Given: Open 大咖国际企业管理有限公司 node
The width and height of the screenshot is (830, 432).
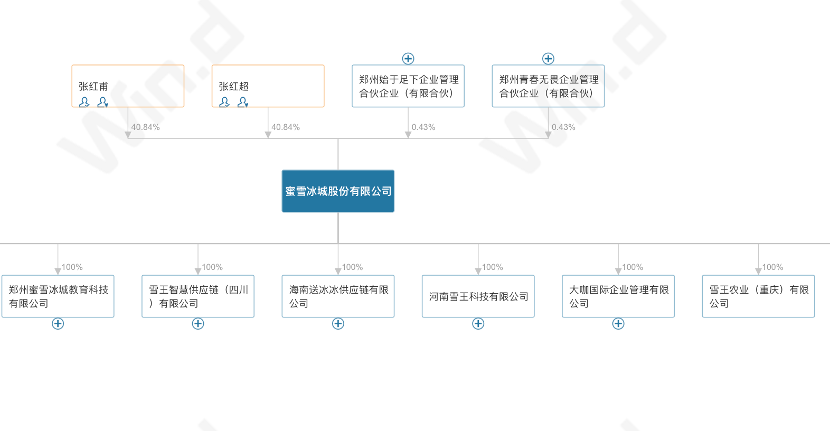Looking at the screenshot, I should tap(618, 296).
